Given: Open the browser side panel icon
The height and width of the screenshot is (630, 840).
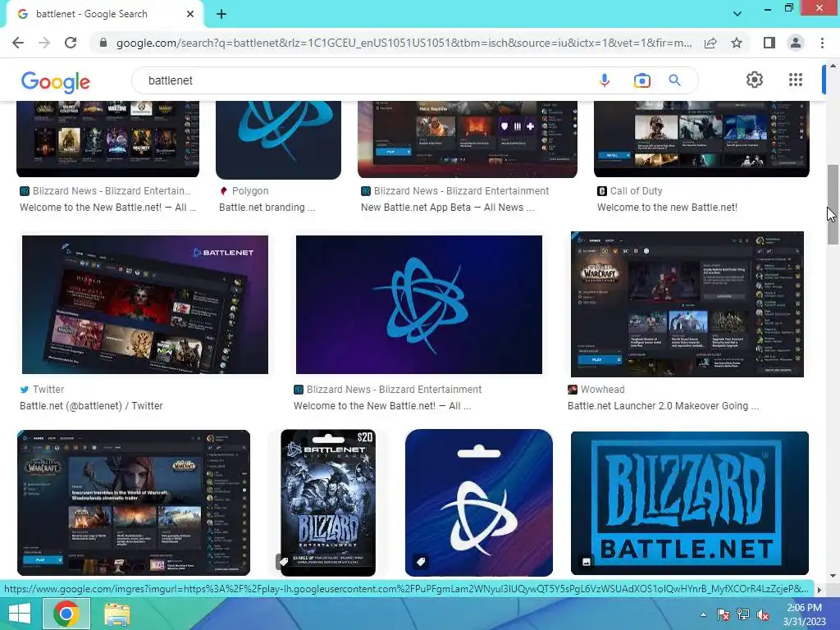Looking at the screenshot, I should (769, 43).
